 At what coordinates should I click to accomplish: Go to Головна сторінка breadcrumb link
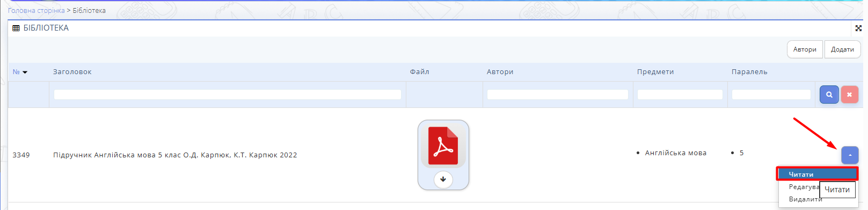point(36,10)
